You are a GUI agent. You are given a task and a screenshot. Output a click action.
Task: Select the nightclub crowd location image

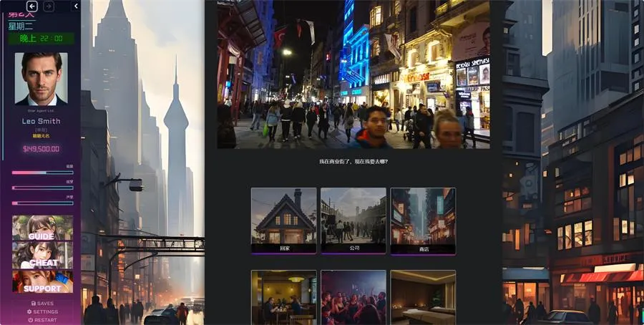(x=353, y=297)
